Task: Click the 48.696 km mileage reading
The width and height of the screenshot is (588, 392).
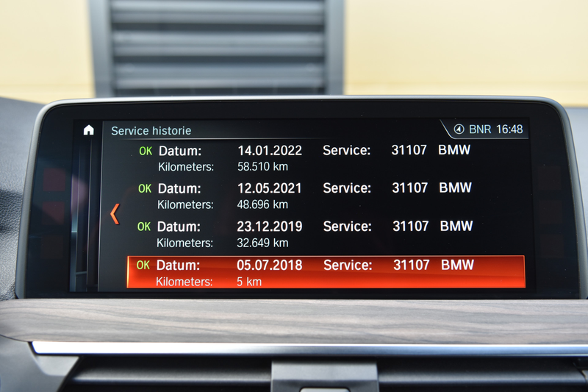Action: tap(262, 204)
